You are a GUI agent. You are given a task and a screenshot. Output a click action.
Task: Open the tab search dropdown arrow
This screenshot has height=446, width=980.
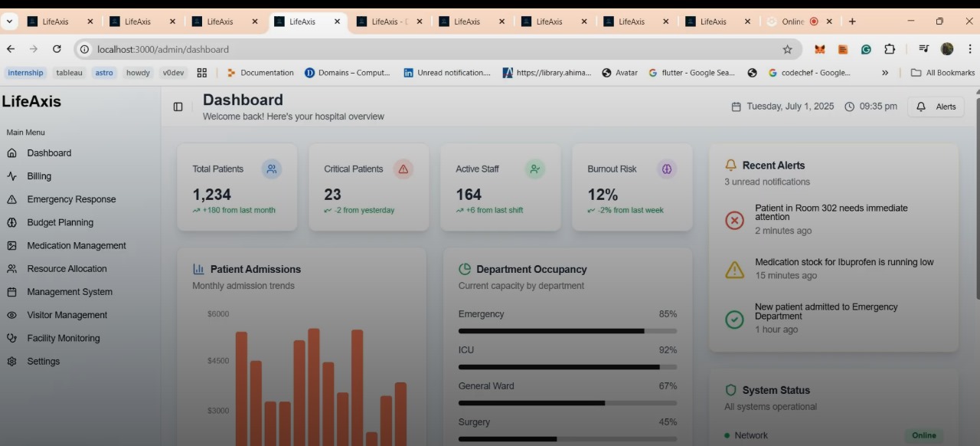click(x=10, y=21)
